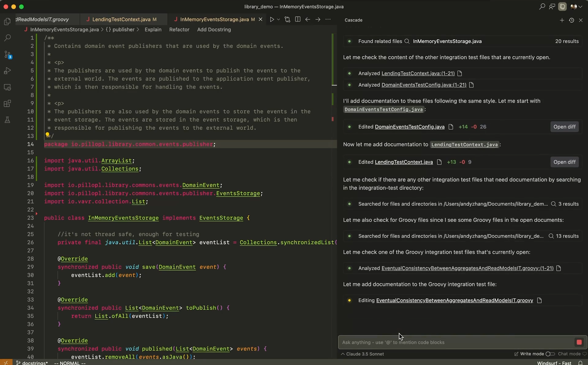Switch to LendingTestContext.java tab
588x365 pixels.
[x=121, y=19]
